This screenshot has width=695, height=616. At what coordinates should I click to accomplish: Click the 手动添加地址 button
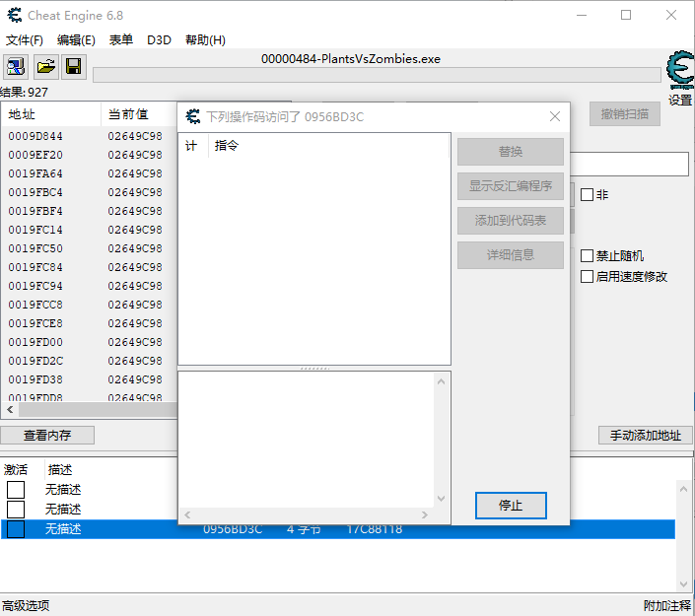pyautogui.click(x=646, y=436)
